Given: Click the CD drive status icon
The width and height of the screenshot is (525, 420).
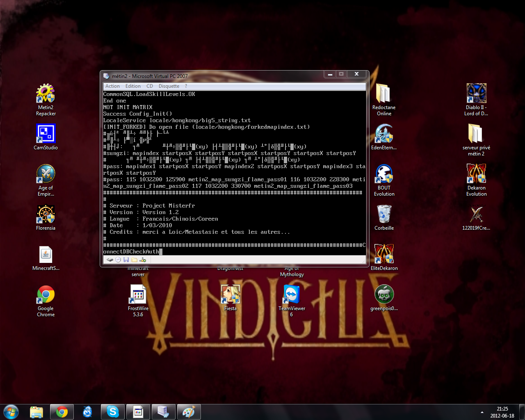Looking at the screenshot, I should point(118,260).
